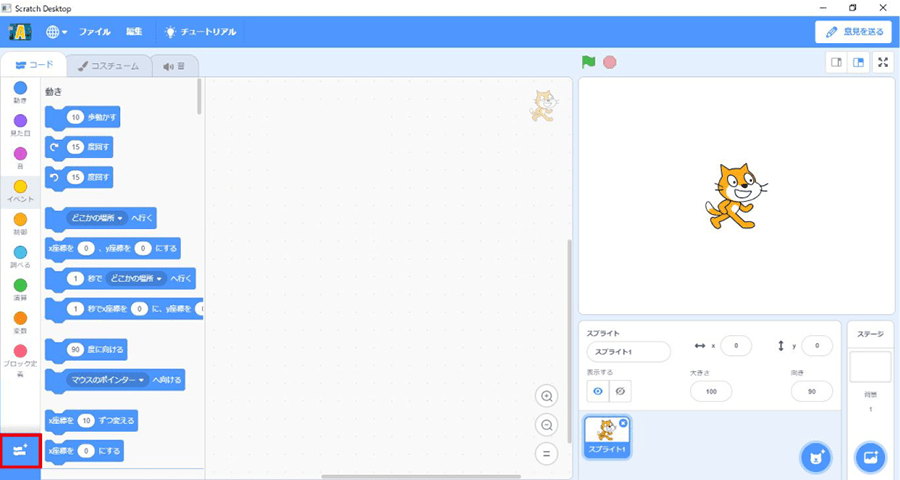Click the ステージ panel label
The width and height of the screenshot is (900, 480).
coord(870,334)
